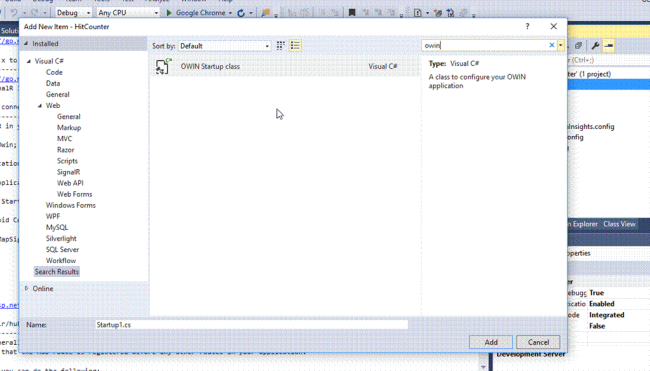Open the refresh button dropdown arrow
Viewport: 650px width, 371px height.
(251, 13)
